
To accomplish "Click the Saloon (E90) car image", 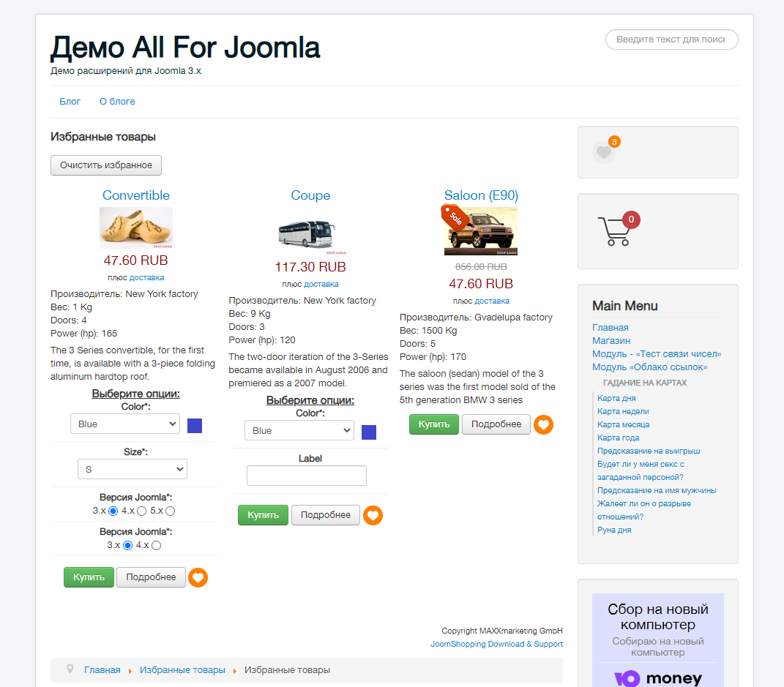I will click(x=481, y=231).
